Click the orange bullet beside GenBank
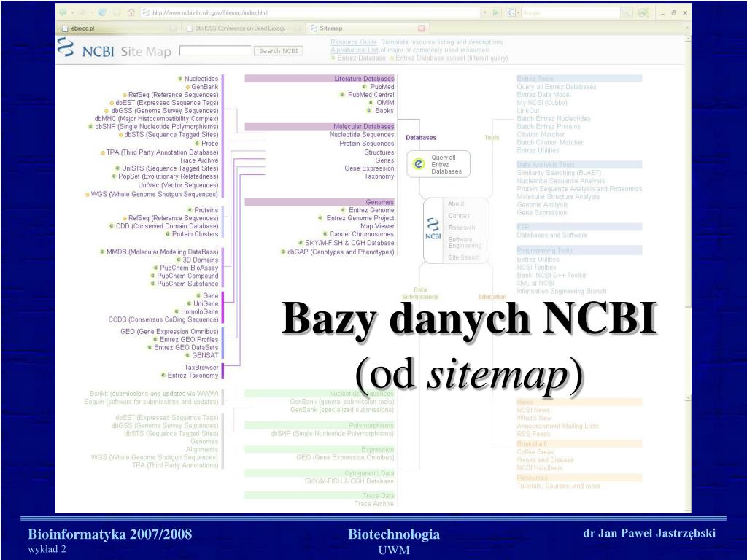747x560 pixels. coord(187,87)
